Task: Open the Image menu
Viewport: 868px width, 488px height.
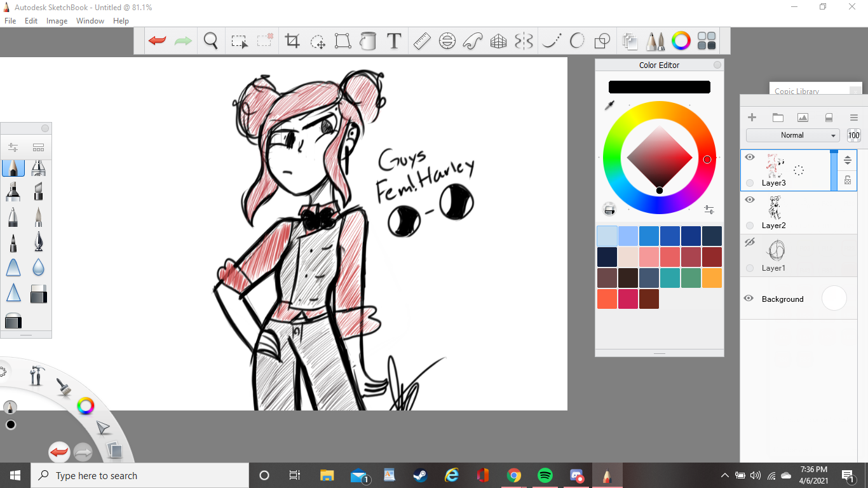Action: tap(57, 21)
